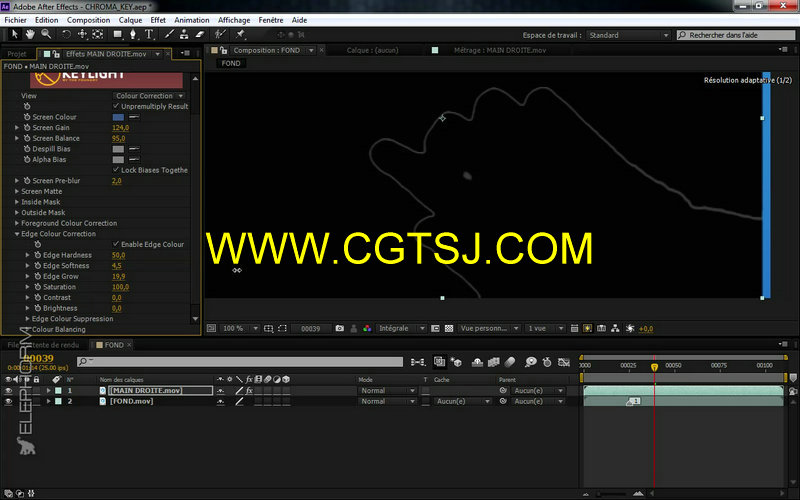This screenshot has height=500, width=800.
Task: Click the Despill Bias grey swatch
Action: [118, 149]
